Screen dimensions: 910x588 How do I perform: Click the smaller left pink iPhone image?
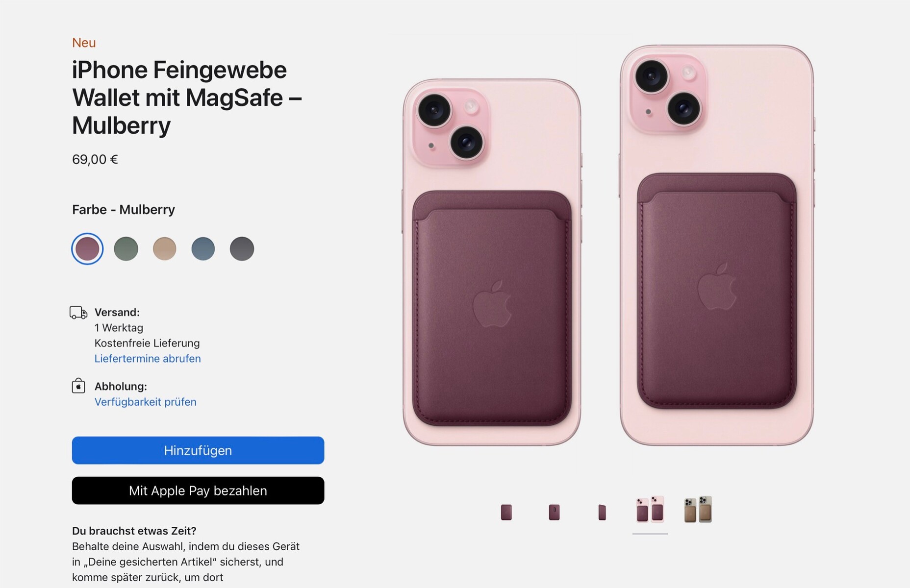492,262
